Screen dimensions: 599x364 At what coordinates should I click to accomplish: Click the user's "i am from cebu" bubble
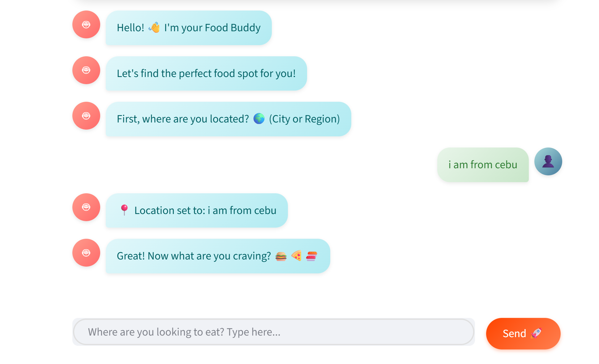[x=482, y=165]
